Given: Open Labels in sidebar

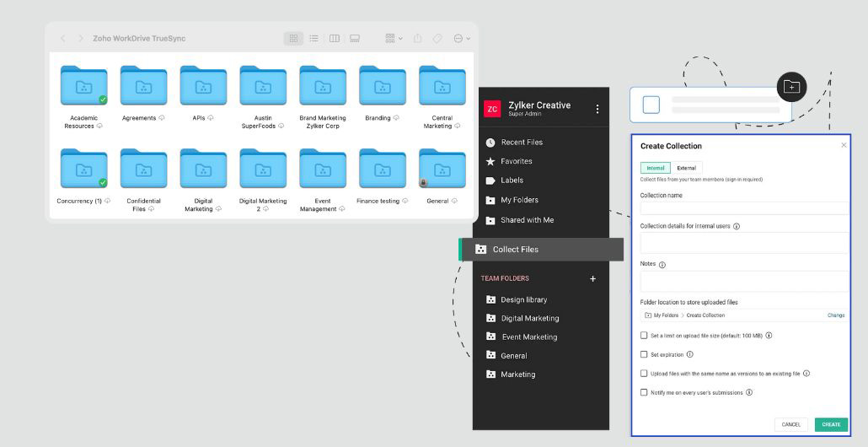Looking at the screenshot, I should pyautogui.click(x=504, y=180).
